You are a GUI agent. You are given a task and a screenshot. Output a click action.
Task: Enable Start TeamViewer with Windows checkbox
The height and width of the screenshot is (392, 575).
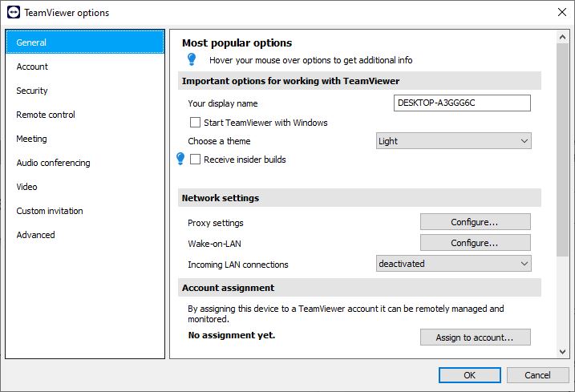point(195,122)
